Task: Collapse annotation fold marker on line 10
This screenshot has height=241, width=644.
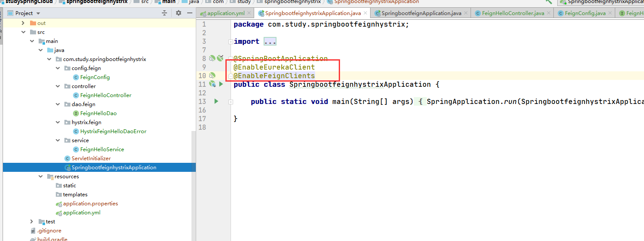Action: click(231, 76)
